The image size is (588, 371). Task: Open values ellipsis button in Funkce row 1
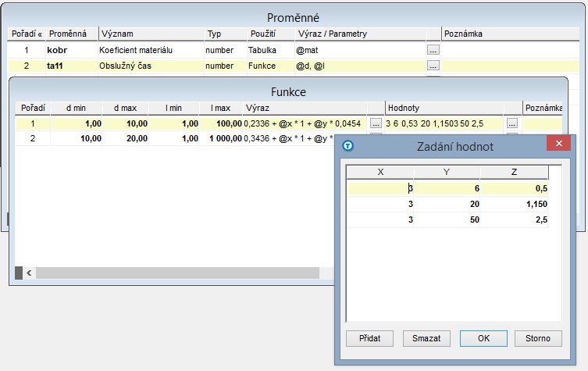pos(512,123)
